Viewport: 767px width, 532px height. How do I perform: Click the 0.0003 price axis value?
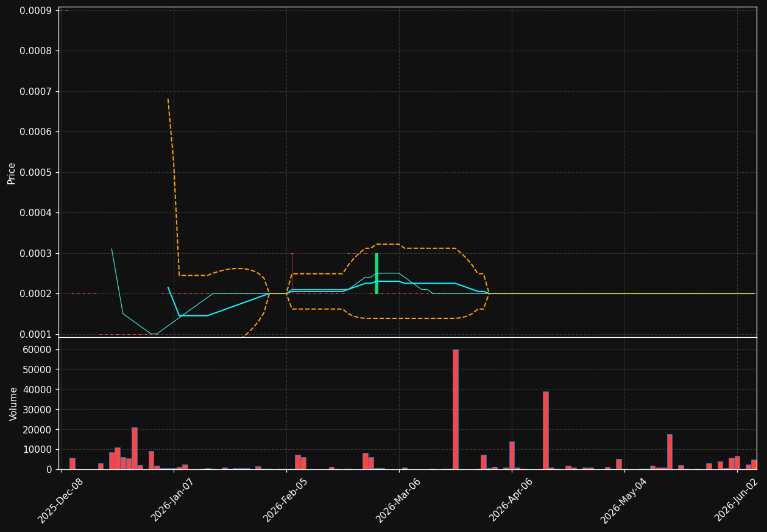35,253
